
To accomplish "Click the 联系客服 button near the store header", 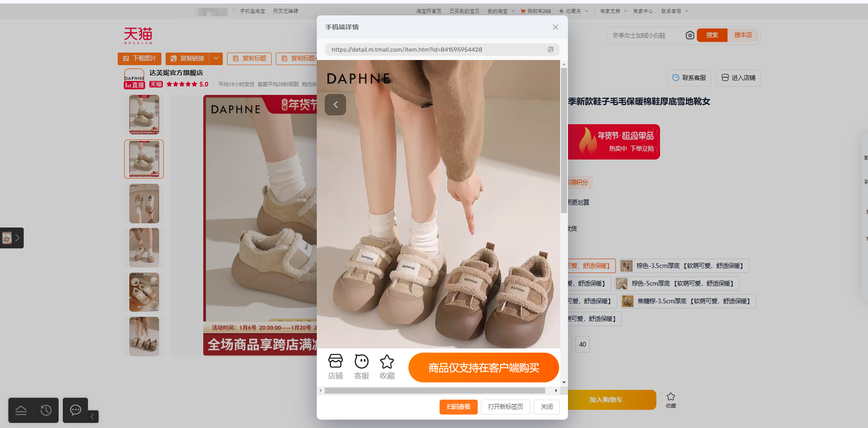I will pos(690,78).
